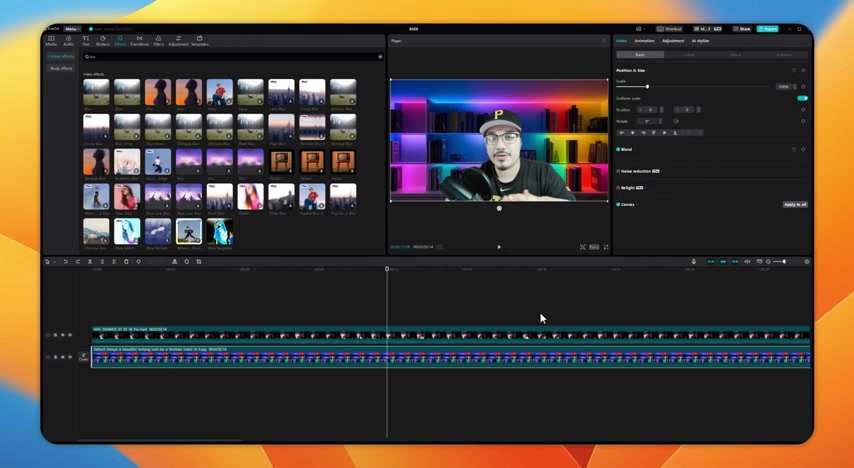
Task: Hide the lower background image track
Action: click(x=63, y=357)
